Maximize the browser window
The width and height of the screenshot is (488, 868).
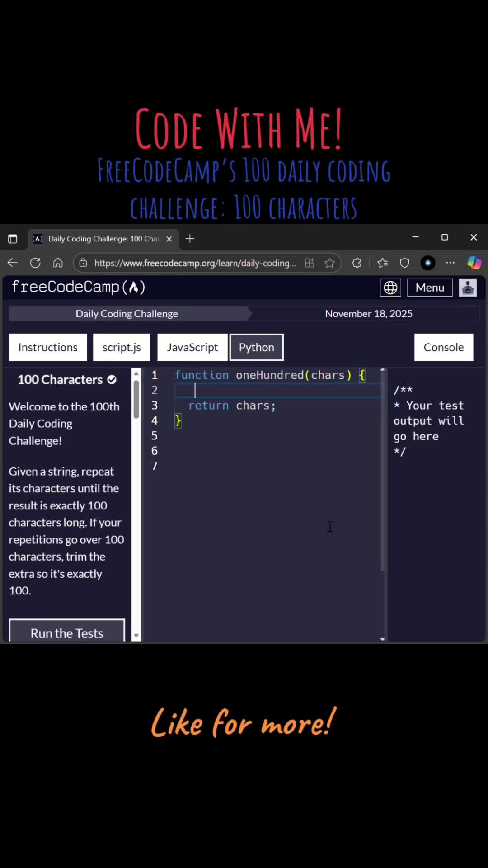(445, 237)
